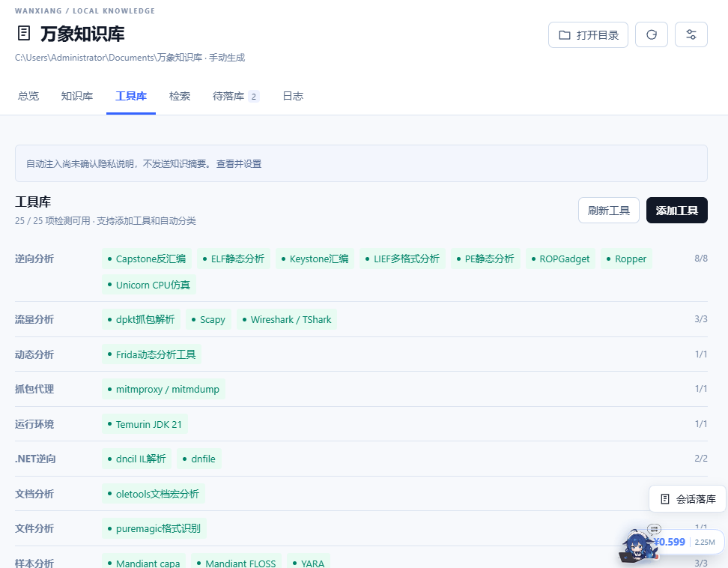Select the LIEF多格式分析 tool tag
The width and height of the screenshot is (728, 568).
tap(402, 259)
